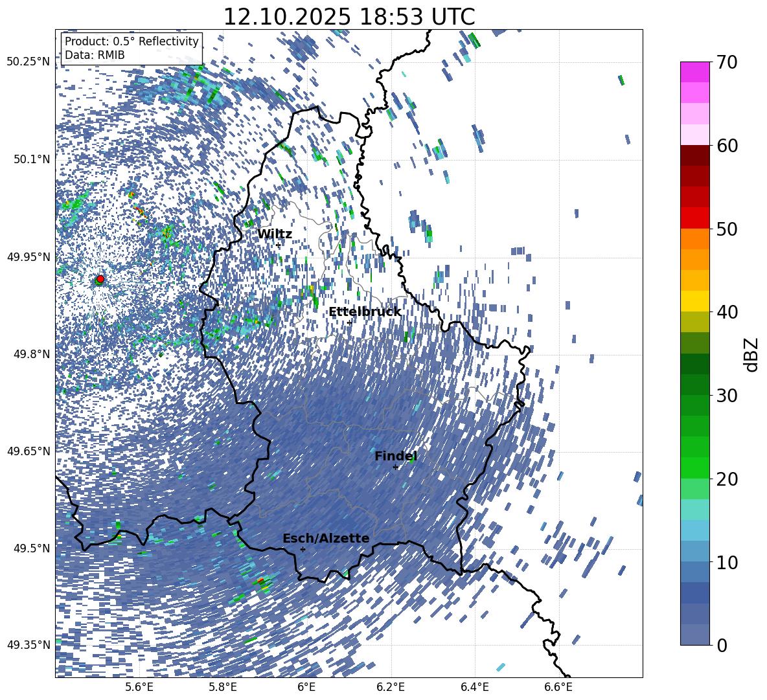The height and width of the screenshot is (700, 767).
Task: Click the Wiltz city label
Action: (x=275, y=234)
